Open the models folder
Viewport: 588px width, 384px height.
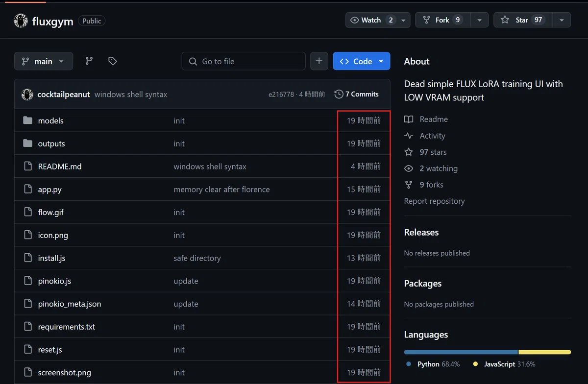(51, 120)
